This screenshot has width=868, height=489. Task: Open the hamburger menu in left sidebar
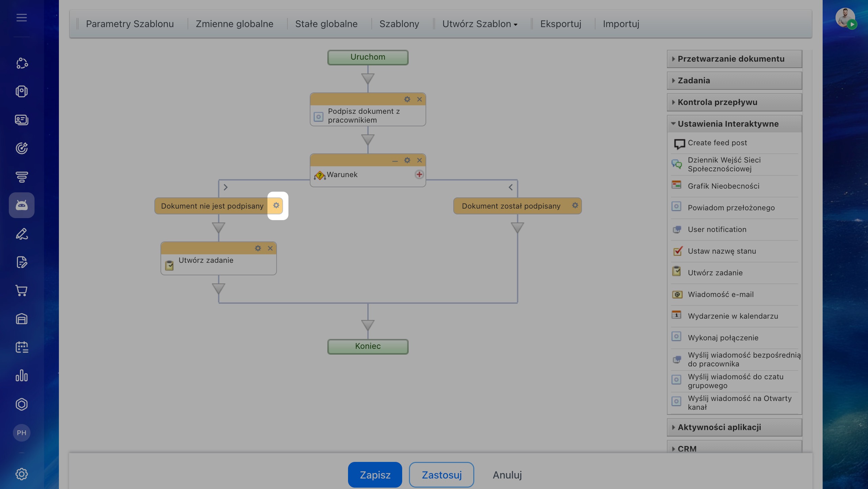(x=22, y=18)
